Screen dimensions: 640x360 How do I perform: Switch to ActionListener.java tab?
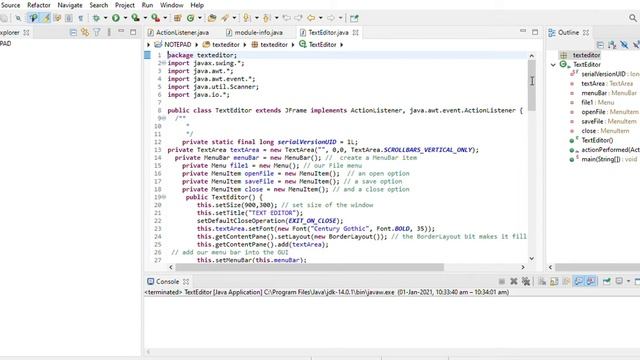click(178, 32)
